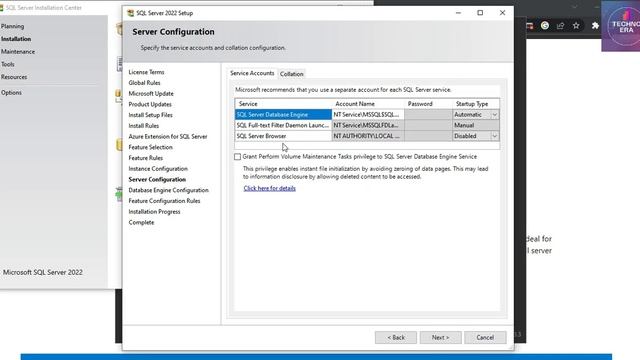This screenshot has width=640, height=360.
Task: Click Database Engine account name cell
Action: (368, 115)
